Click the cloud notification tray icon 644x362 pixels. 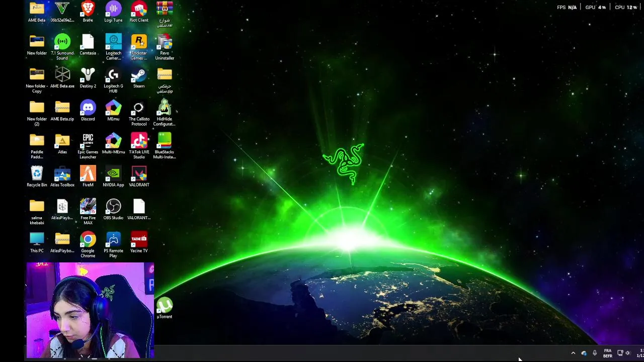pyautogui.click(x=584, y=353)
